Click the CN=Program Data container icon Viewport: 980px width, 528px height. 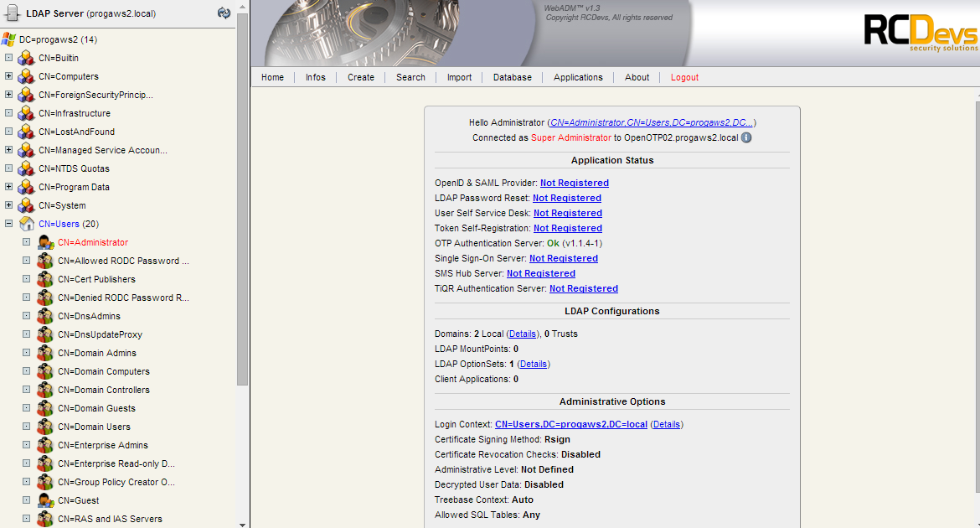tap(26, 187)
